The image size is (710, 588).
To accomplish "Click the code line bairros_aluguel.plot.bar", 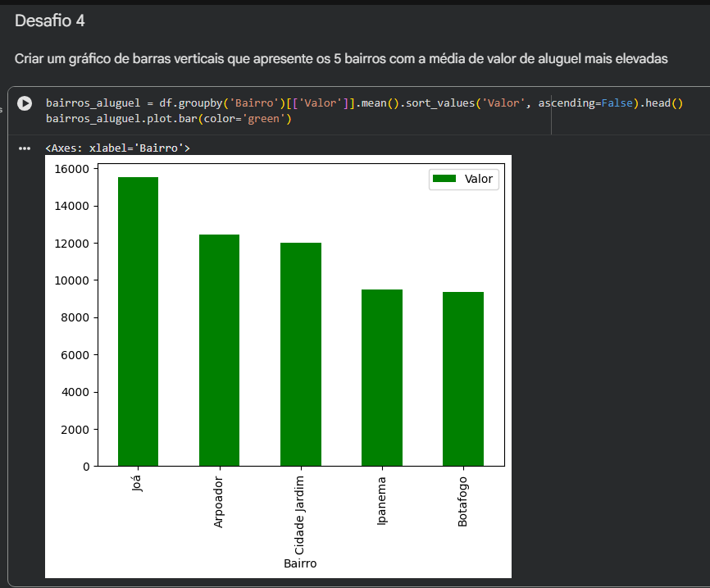I will coord(168,119).
